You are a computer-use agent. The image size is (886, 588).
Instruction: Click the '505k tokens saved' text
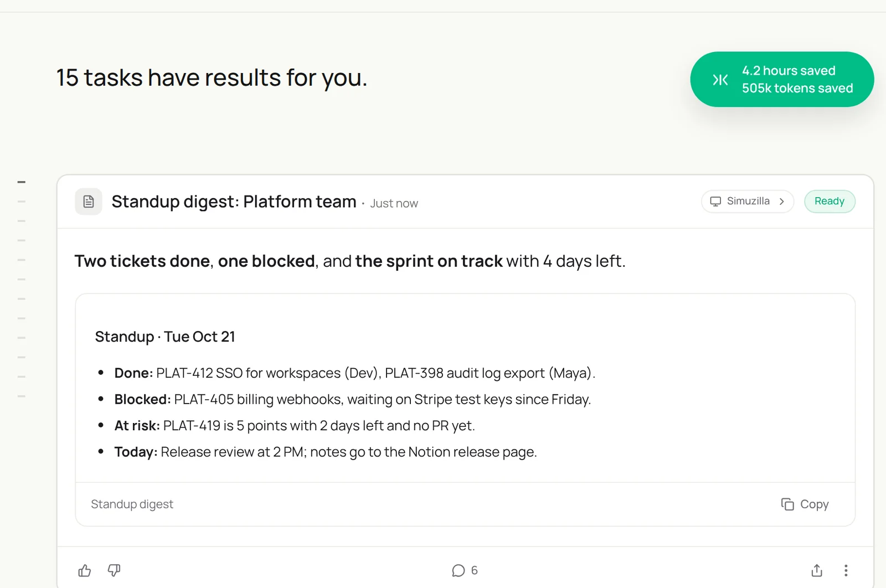797,88
